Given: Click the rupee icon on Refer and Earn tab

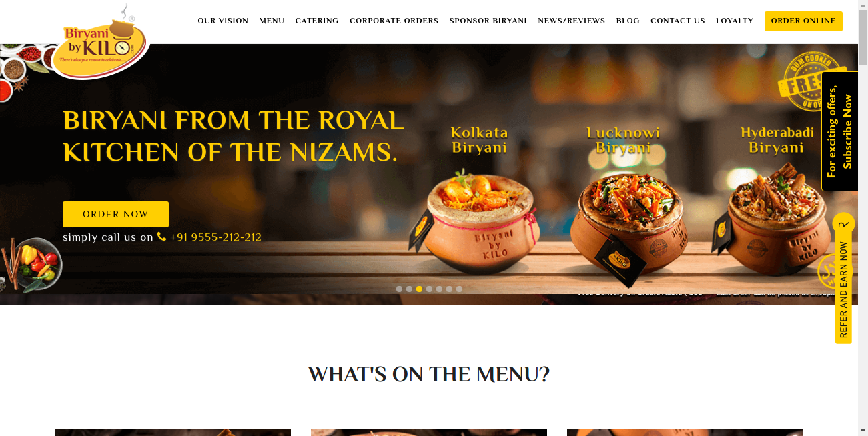Looking at the screenshot, I should (843, 224).
